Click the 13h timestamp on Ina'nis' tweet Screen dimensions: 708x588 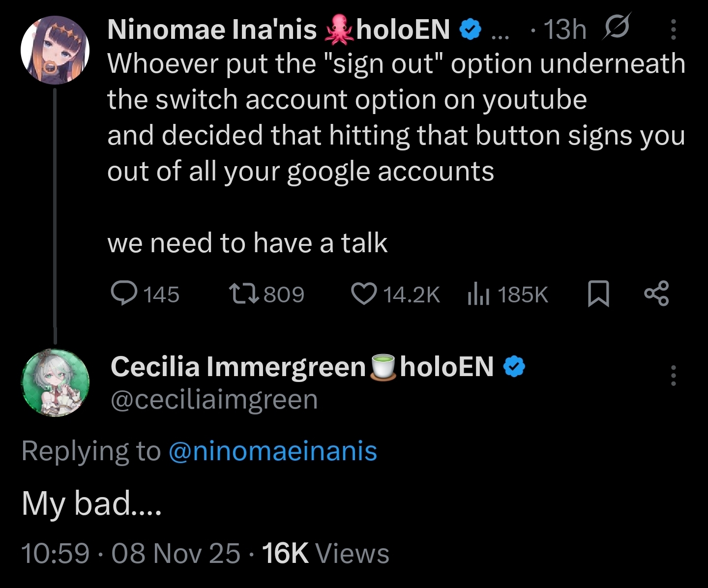pyautogui.click(x=565, y=29)
